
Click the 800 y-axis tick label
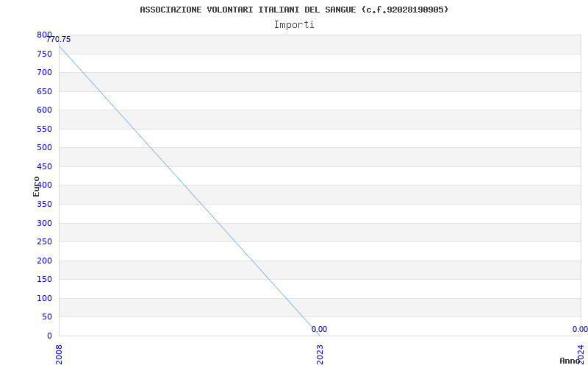pos(44,35)
